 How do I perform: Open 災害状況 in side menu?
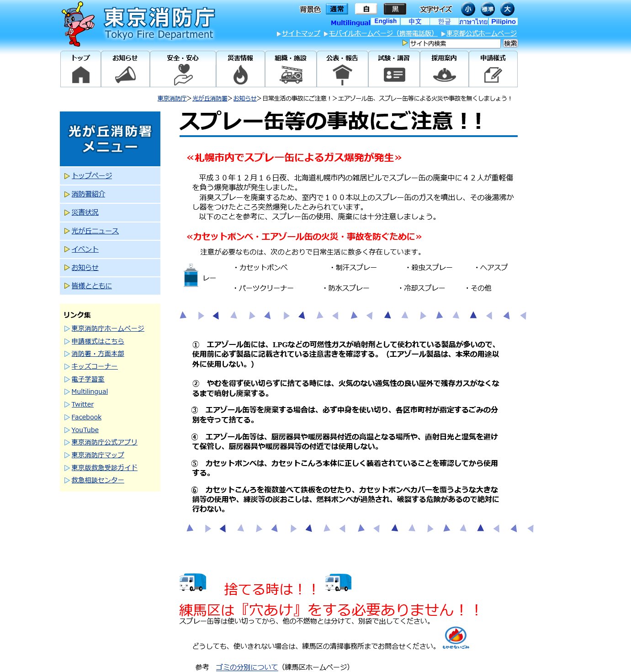point(85,212)
